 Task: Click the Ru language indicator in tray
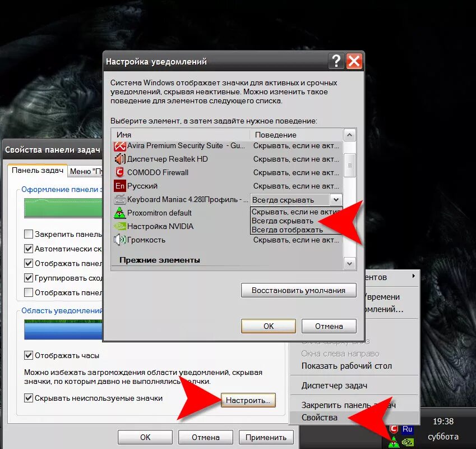pos(407,429)
